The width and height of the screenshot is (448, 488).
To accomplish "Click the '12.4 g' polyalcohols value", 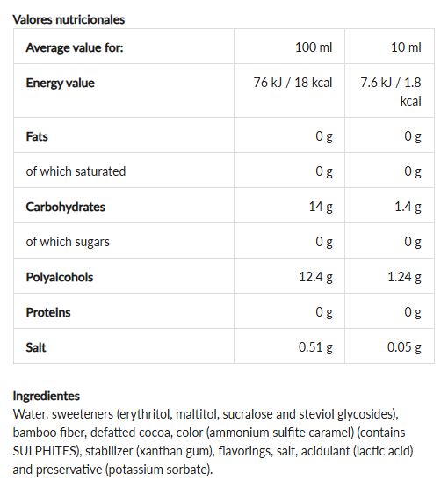I will pyautogui.click(x=315, y=277).
